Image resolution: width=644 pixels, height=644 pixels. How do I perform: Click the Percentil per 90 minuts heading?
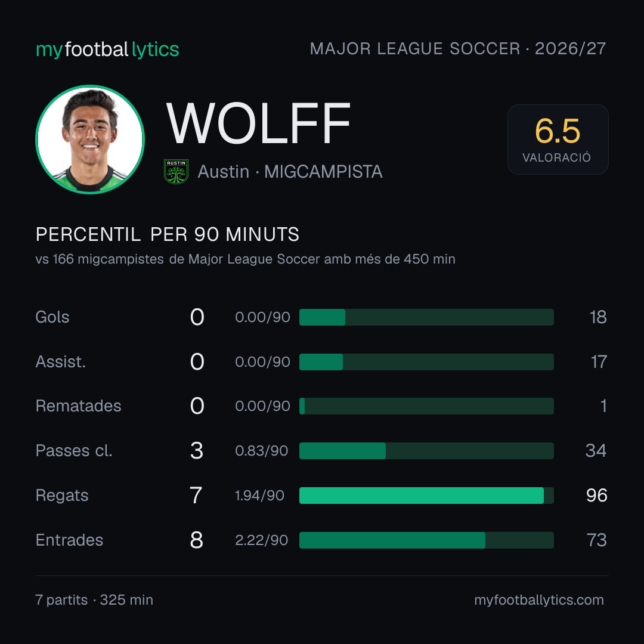(x=167, y=234)
